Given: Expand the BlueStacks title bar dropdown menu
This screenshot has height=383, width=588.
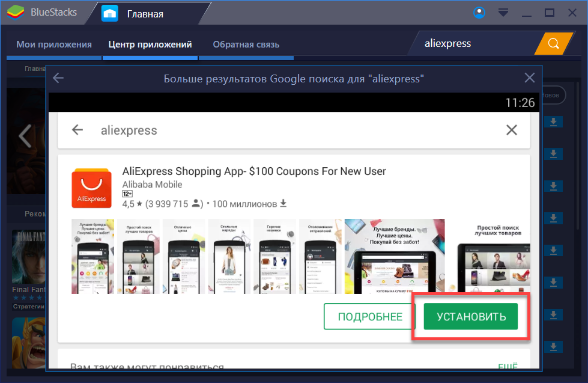Looking at the screenshot, I should 503,13.
